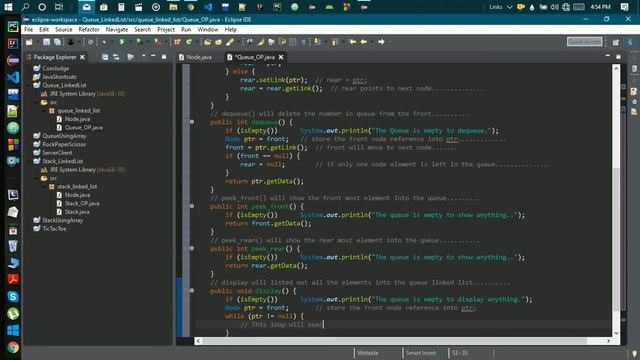Click the New file wizard toolbar icon
Image resolution: width=640 pixels, height=360 pixels.
point(29,42)
